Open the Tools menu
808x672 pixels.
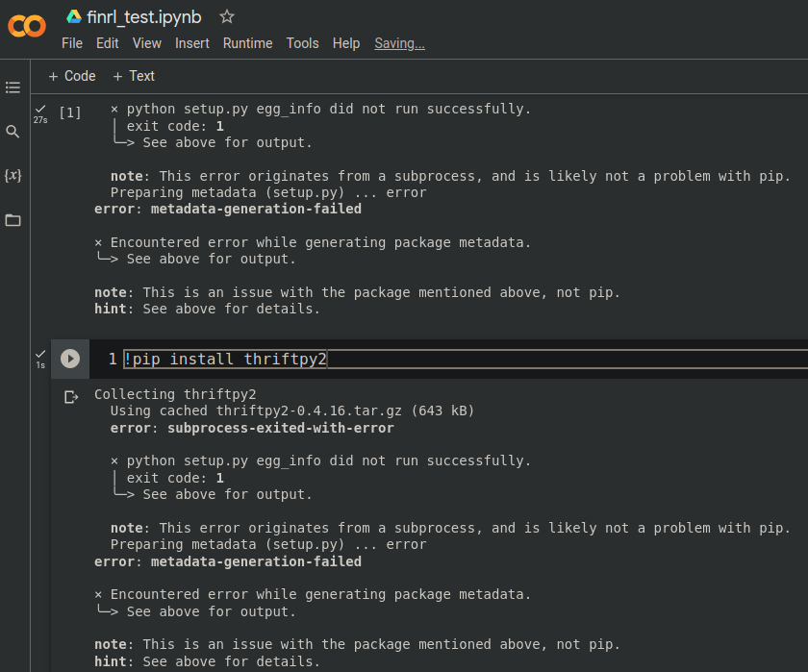point(302,43)
